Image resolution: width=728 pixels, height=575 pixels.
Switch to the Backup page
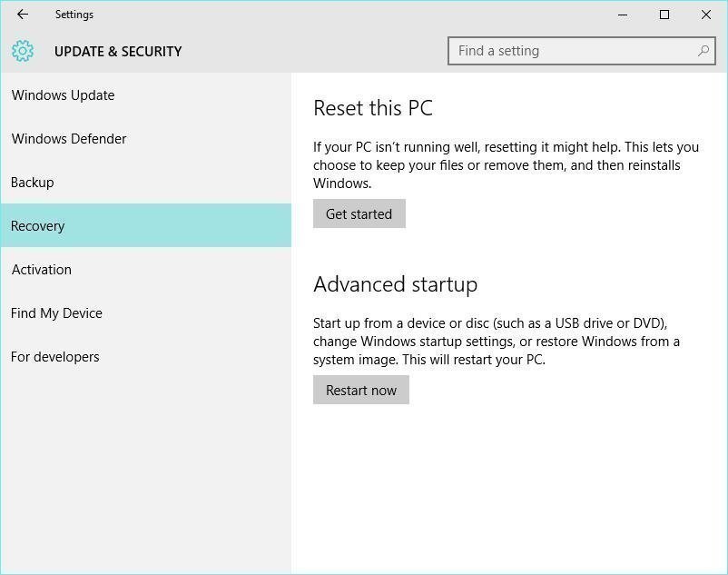tap(33, 183)
